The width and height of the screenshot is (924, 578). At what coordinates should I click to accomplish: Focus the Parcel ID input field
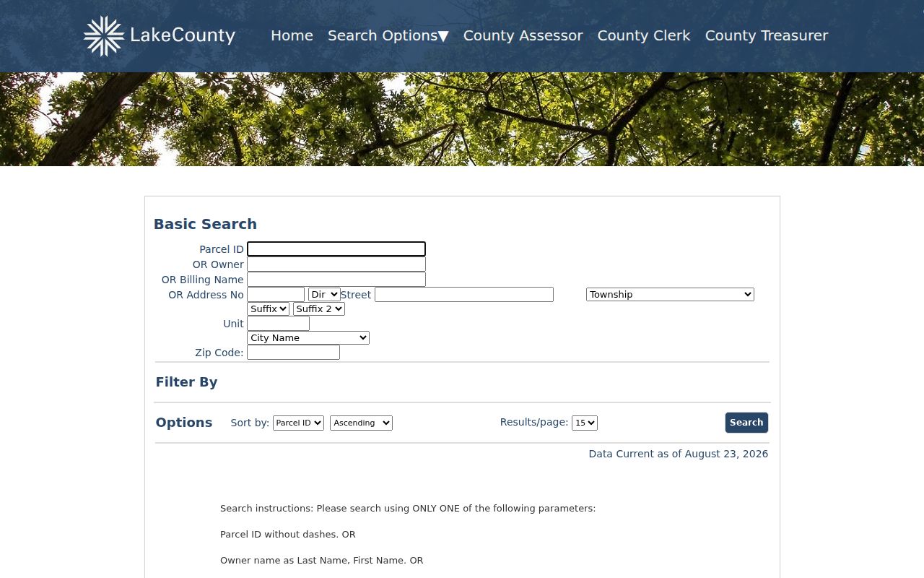click(336, 249)
